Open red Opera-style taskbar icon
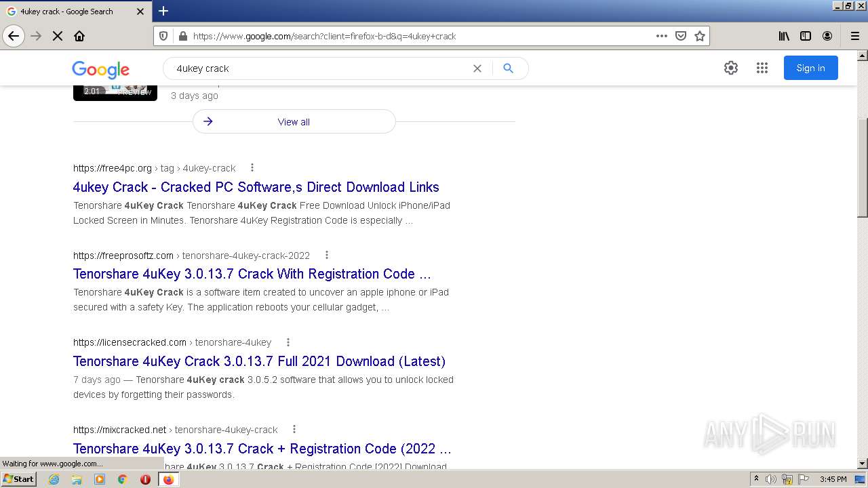868x488 pixels. pyautogui.click(x=145, y=479)
